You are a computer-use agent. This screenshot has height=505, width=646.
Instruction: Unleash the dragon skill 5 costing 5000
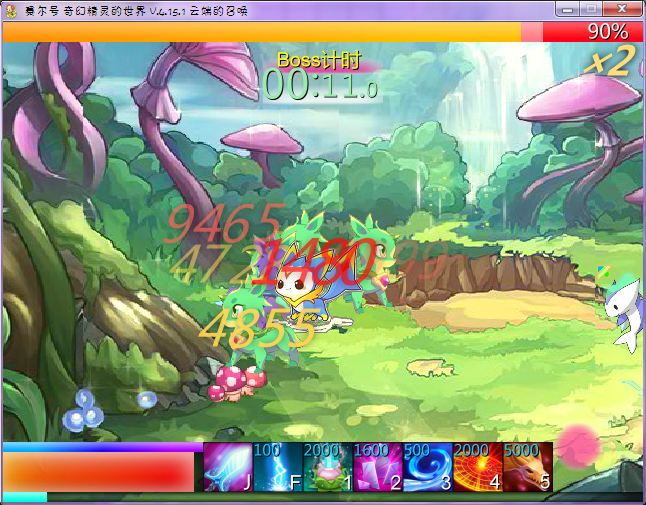pos(528,467)
